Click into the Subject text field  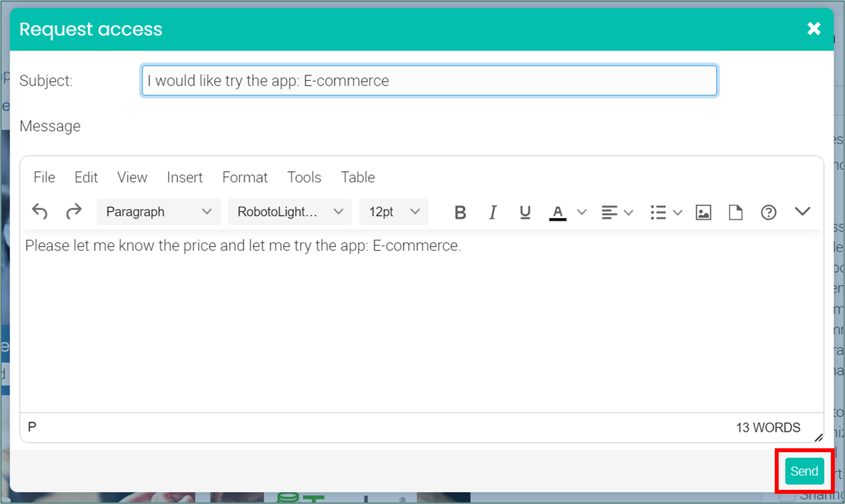pos(429,80)
